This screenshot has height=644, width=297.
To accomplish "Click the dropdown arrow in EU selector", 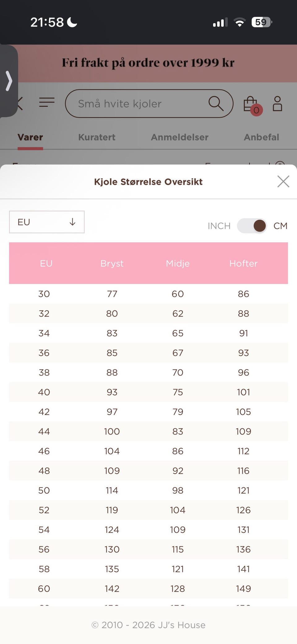I will pos(72,222).
